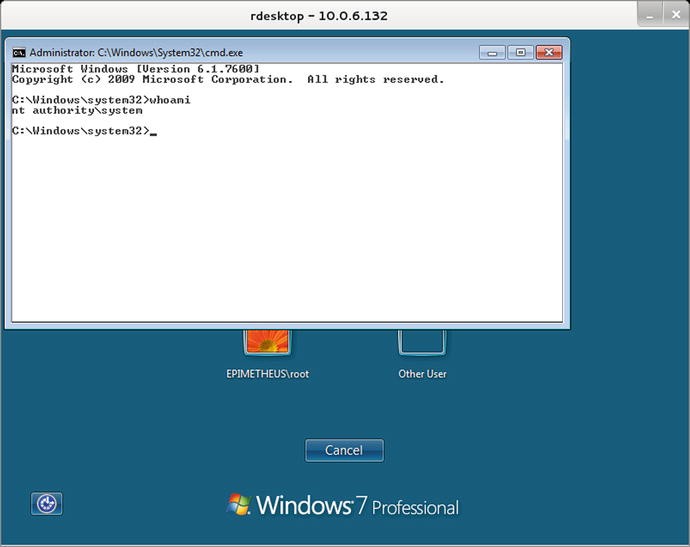Image resolution: width=690 pixels, height=547 pixels.
Task: Click the Cancel button
Action: click(344, 450)
